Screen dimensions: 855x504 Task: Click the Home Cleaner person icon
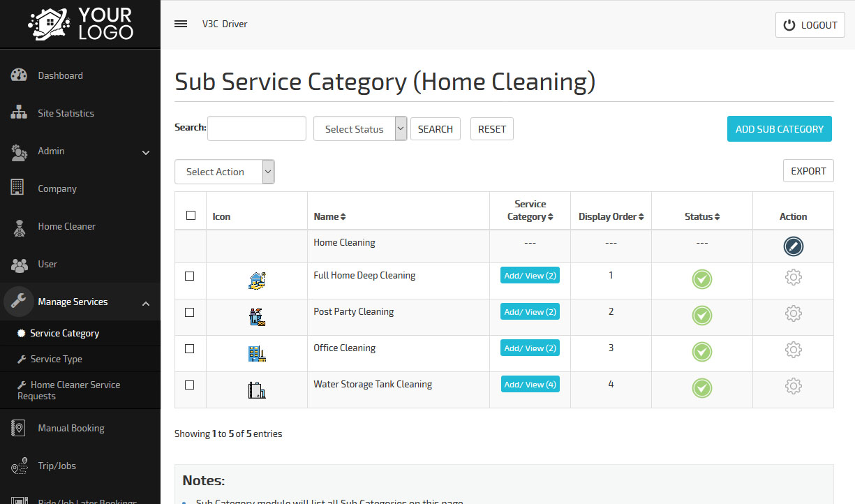point(20,227)
